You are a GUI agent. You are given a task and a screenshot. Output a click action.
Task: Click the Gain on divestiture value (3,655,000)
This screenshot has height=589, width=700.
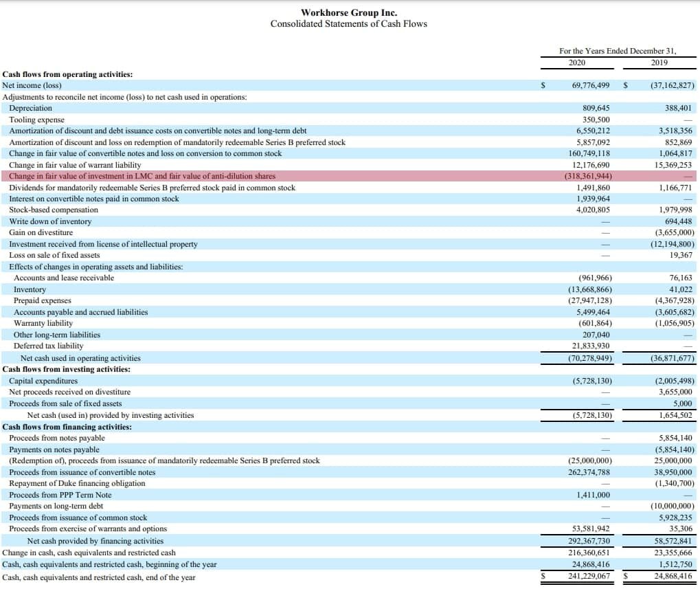[x=675, y=233]
